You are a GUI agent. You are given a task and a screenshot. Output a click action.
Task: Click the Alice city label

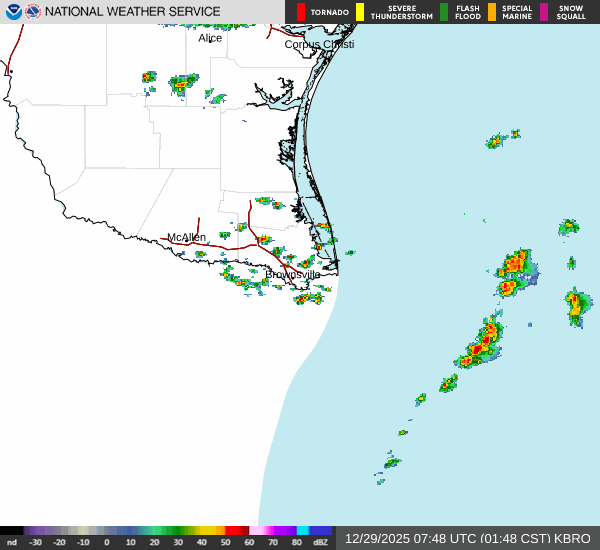pos(210,38)
